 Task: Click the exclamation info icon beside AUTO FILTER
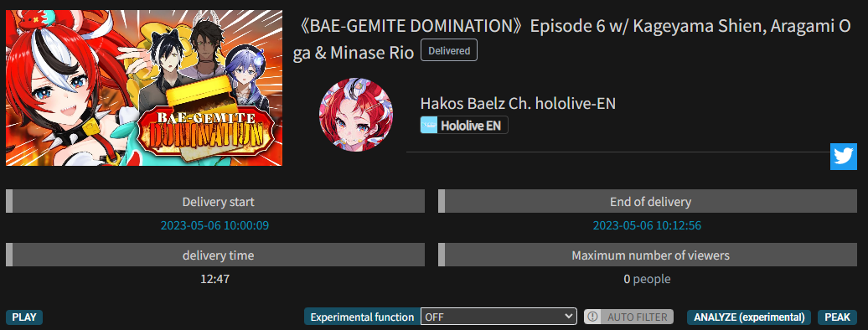pyautogui.click(x=593, y=317)
